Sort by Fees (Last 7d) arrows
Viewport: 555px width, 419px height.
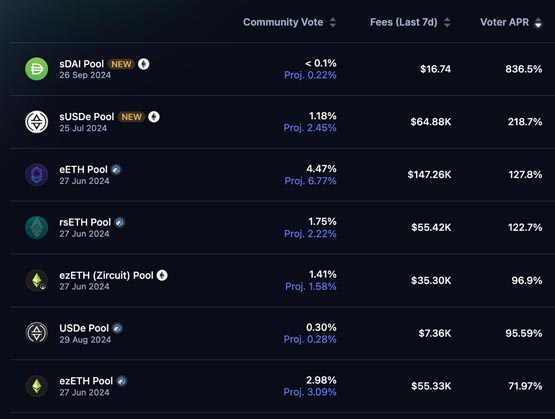[x=447, y=22]
